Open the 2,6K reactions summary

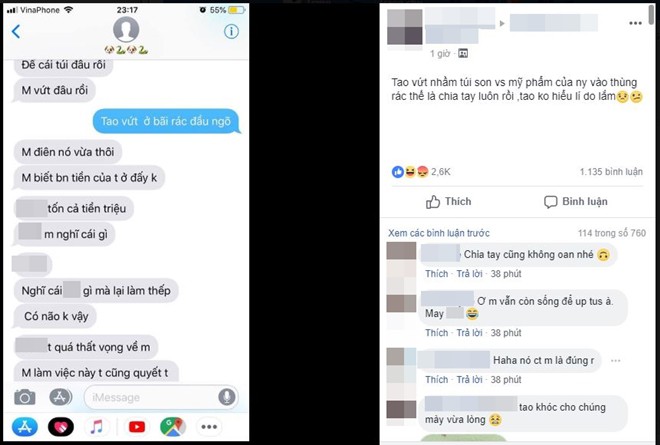tap(421, 171)
